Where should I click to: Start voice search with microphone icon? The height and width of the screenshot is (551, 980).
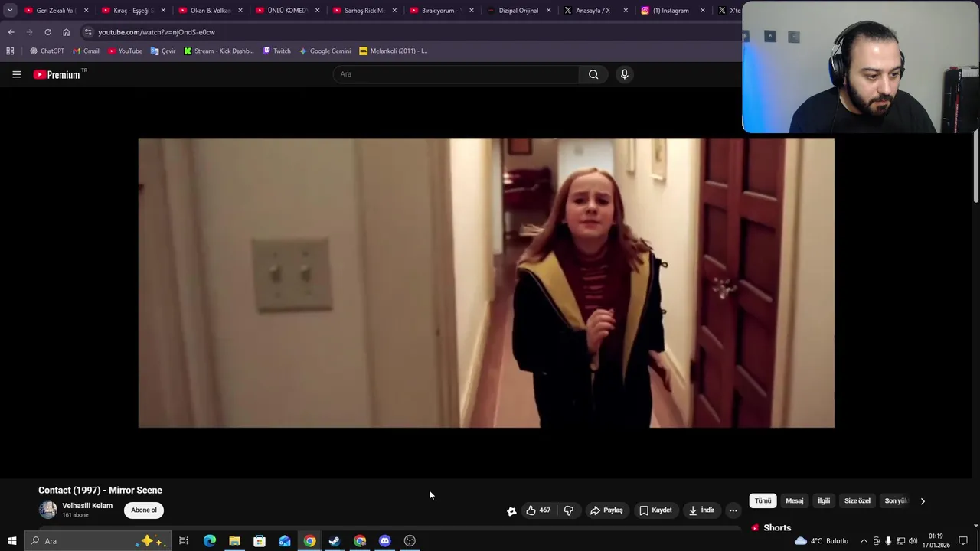tap(624, 74)
